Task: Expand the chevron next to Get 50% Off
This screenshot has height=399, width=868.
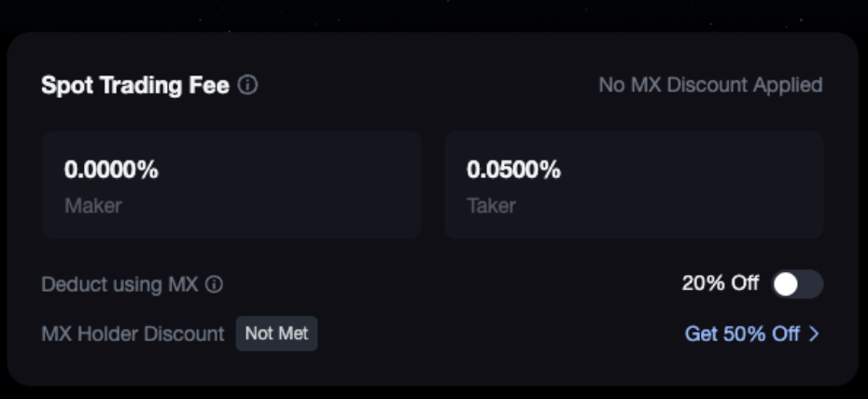Action: click(814, 334)
